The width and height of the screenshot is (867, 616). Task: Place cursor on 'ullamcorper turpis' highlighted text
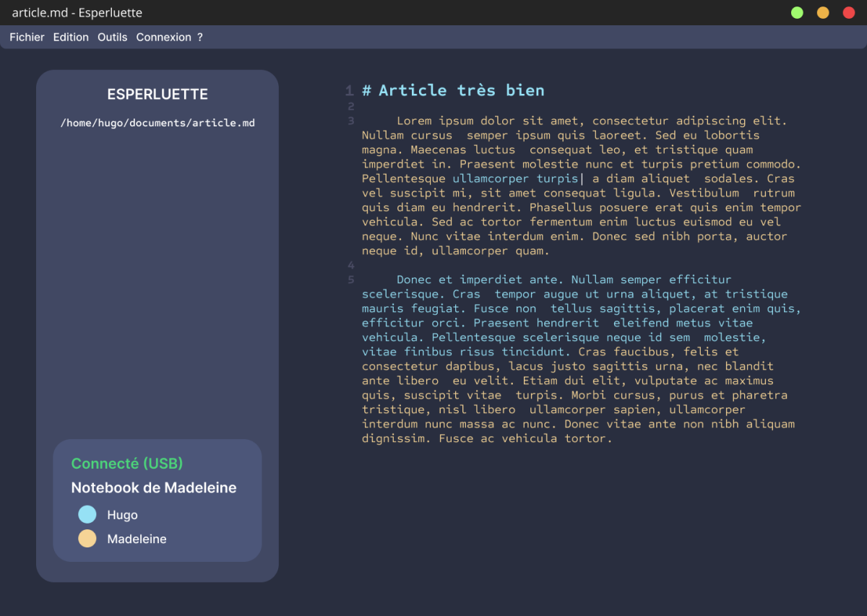click(515, 178)
